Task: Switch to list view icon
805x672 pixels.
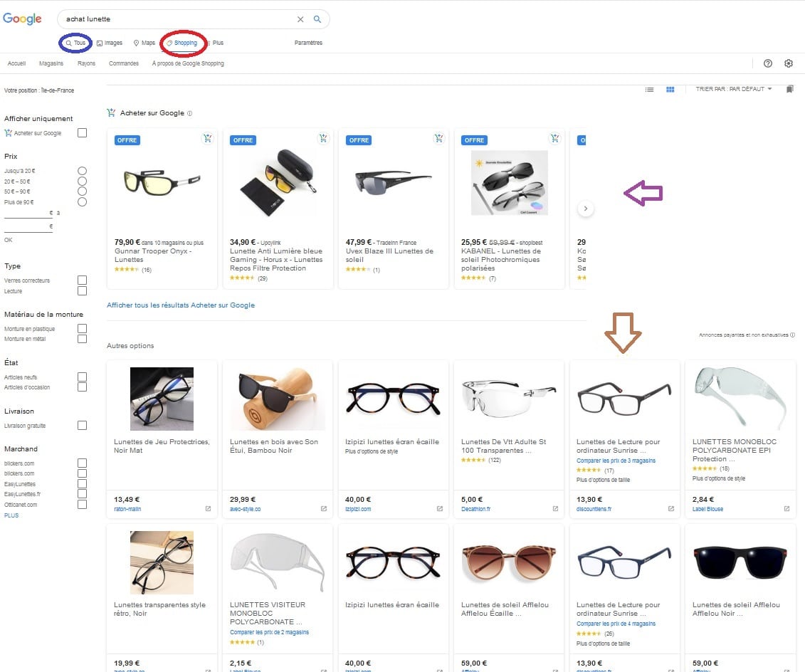Action: click(x=649, y=90)
